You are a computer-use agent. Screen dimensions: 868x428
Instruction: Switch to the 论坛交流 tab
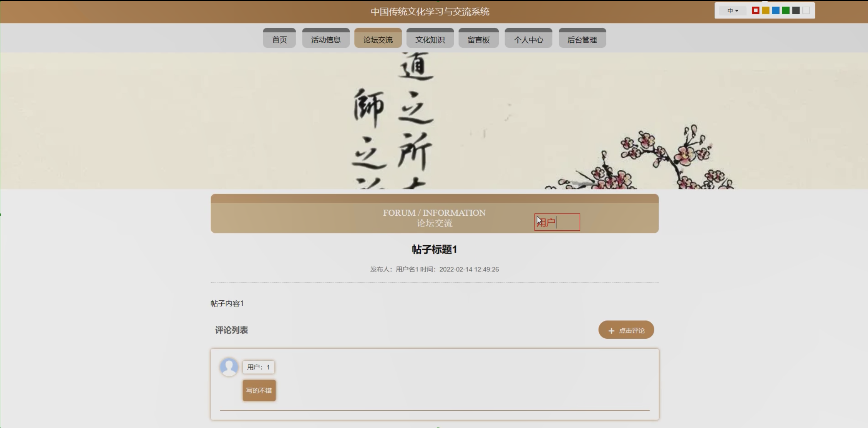[x=378, y=39]
